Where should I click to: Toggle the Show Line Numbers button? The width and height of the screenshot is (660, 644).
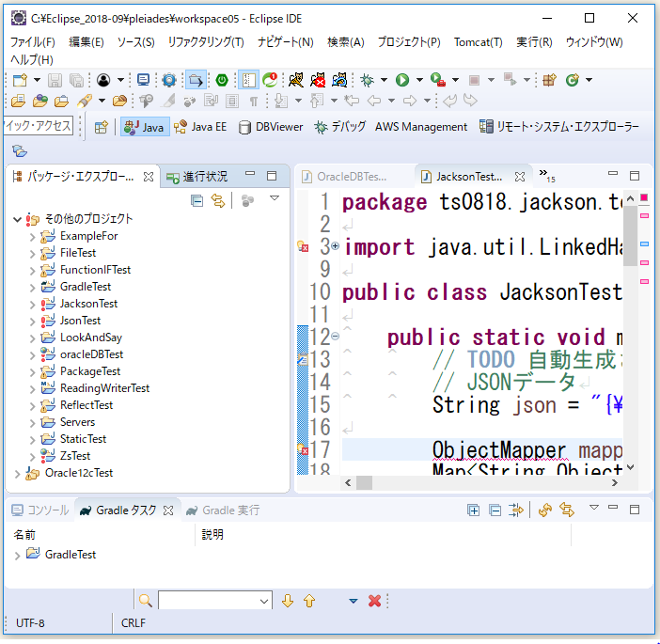click(248, 80)
